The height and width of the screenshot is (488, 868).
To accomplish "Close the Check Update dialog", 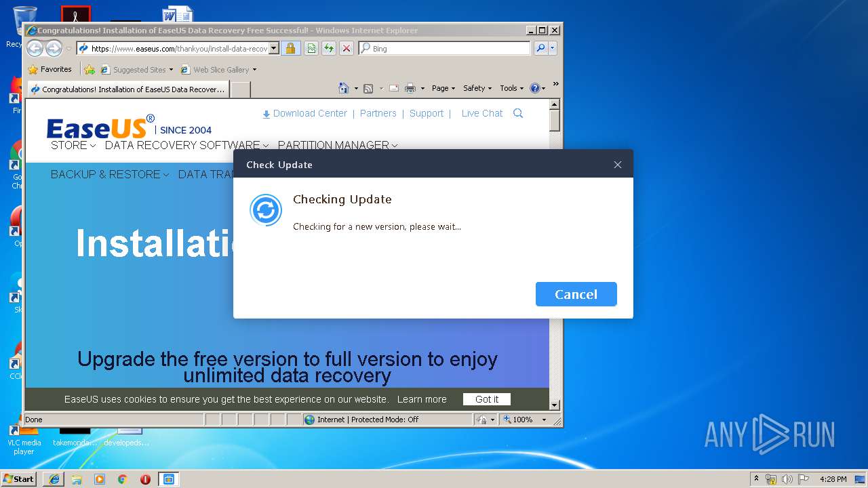I will pyautogui.click(x=617, y=165).
